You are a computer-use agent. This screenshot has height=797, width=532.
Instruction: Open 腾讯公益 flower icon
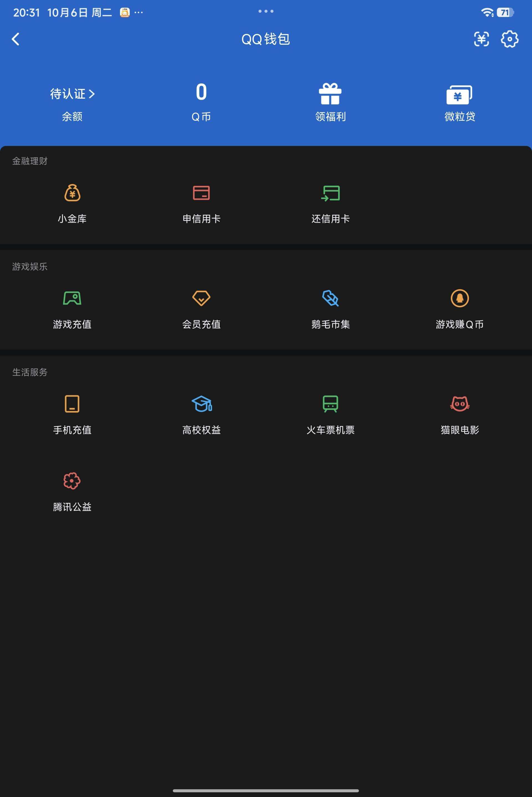click(72, 481)
